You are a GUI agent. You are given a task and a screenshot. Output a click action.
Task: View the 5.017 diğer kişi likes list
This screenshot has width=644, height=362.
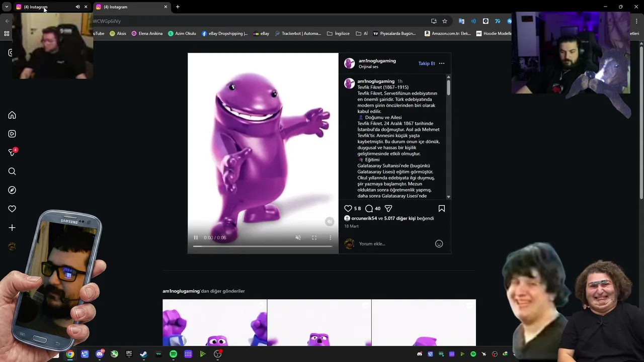pyautogui.click(x=399, y=218)
